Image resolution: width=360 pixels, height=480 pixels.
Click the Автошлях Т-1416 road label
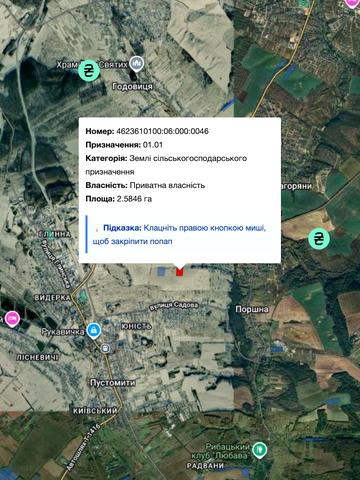click(x=83, y=448)
